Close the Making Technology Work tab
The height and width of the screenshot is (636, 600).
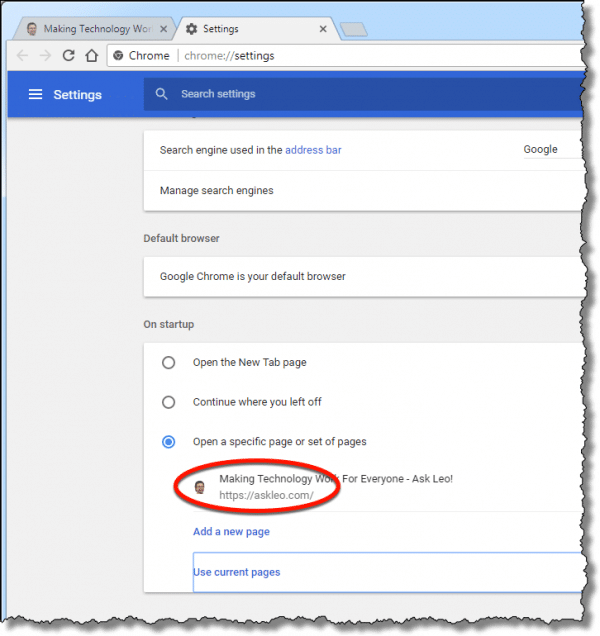tap(163, 29)
